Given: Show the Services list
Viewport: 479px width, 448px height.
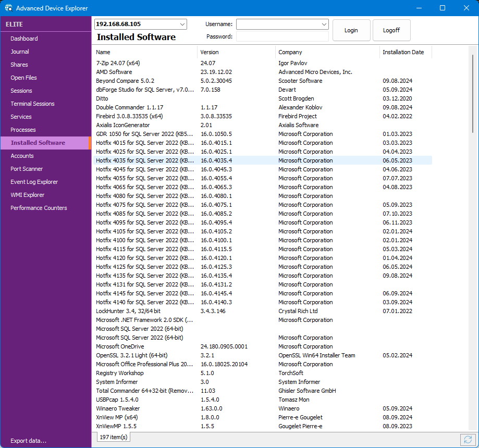Looking at the screenshot, I should point(46,117).
